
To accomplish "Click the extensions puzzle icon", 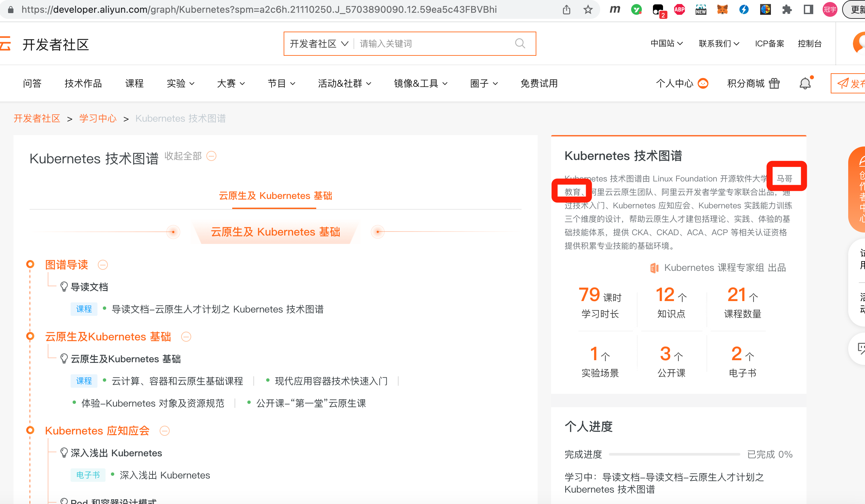I will point(787,10).
